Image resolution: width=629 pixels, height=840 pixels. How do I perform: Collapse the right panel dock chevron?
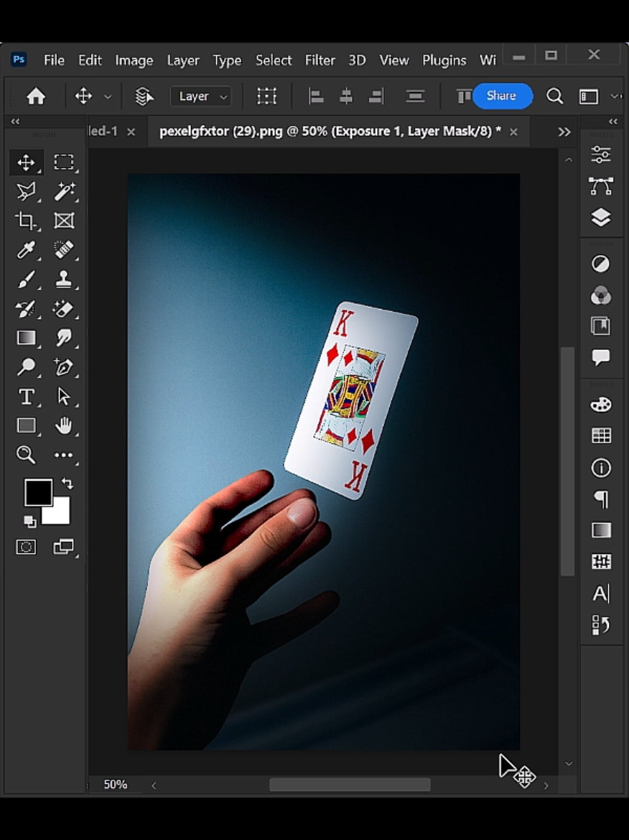point(612,121)
